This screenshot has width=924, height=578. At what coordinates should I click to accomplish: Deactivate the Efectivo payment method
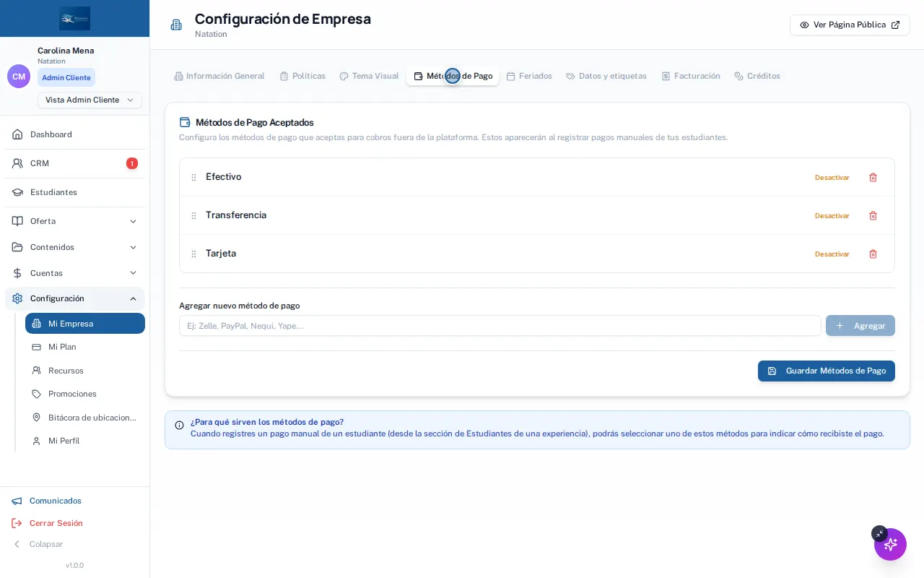point(832,177)
